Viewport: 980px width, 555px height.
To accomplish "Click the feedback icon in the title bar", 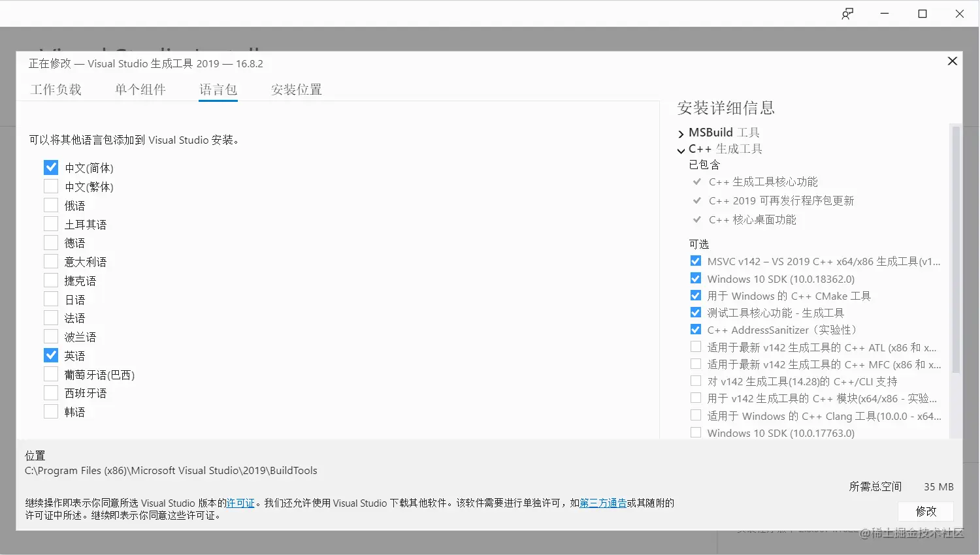I will 847,14.
